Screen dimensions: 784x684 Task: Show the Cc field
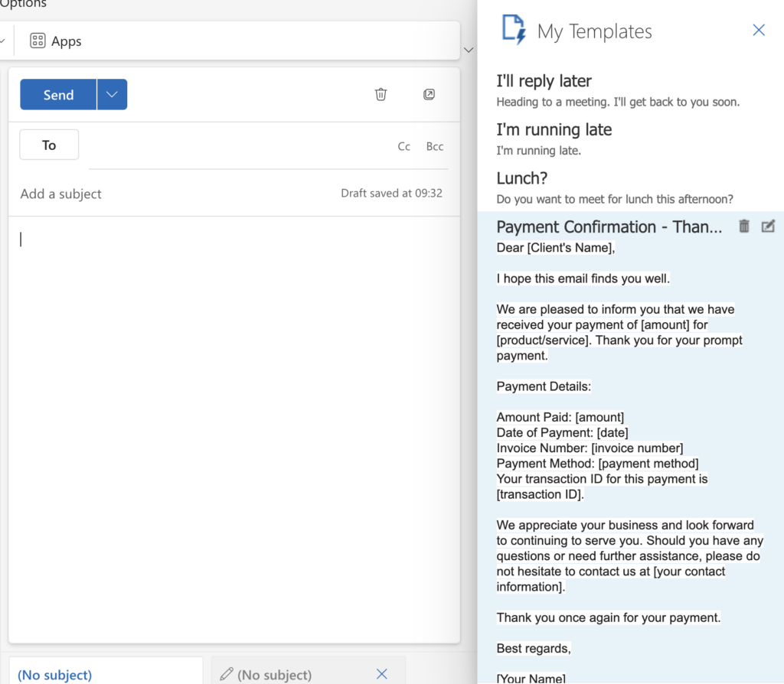pos(404,146)
